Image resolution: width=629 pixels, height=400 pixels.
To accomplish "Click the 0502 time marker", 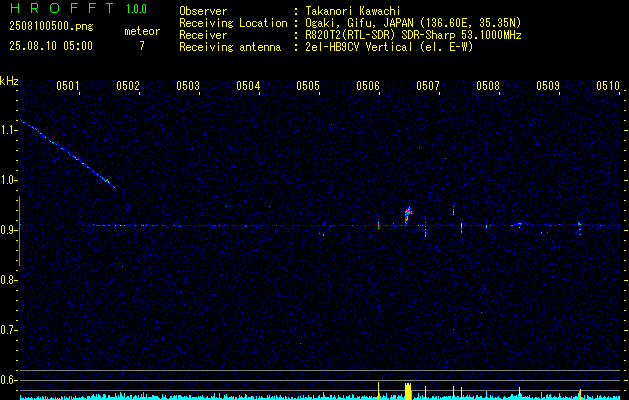I will pos(128,86).
